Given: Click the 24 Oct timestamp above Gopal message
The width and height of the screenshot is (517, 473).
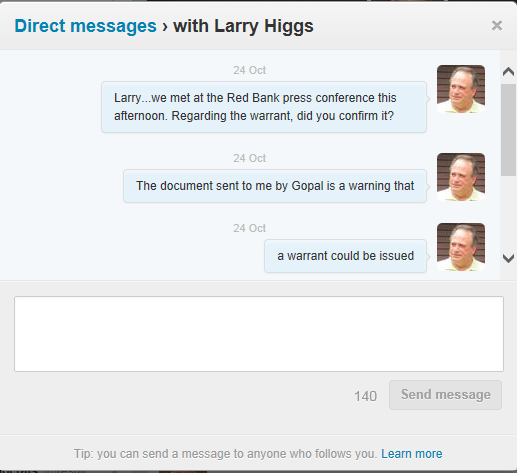Looking at the screenshot, I should [x=249, y=158].
